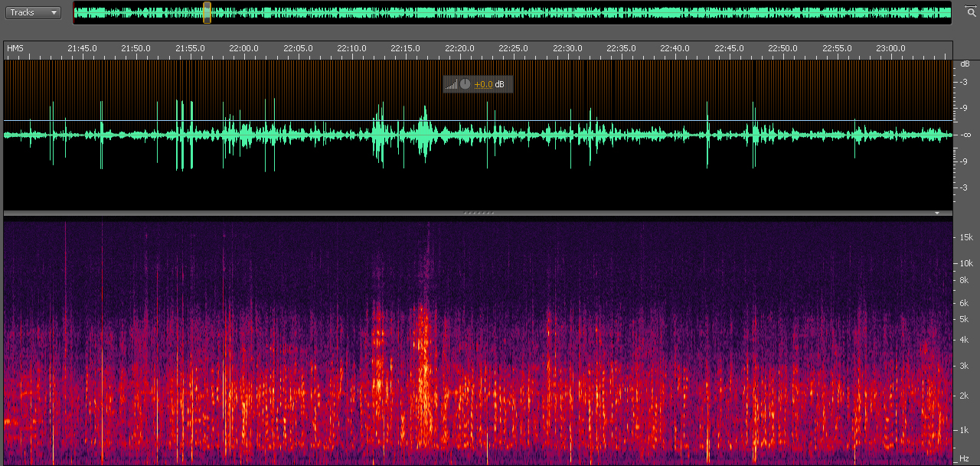Screen dimensions: 980x466
Task: Click the 22:45.0 mark on timeline ruler
Action: click(x=729, y=48)
